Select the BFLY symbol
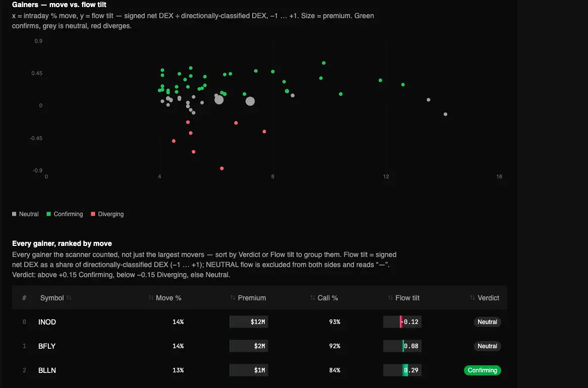 [47, 346]
